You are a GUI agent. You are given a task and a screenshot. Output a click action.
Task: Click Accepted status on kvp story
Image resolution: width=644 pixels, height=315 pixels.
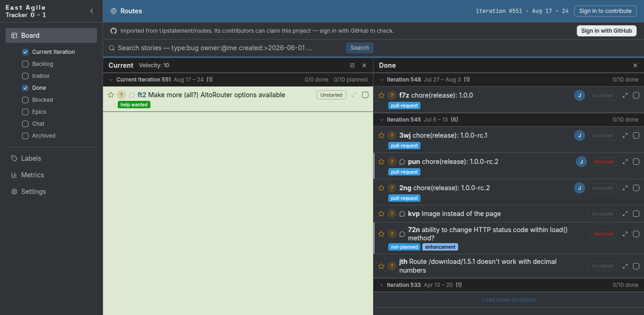pyautogui.click(x=602, y=214)
